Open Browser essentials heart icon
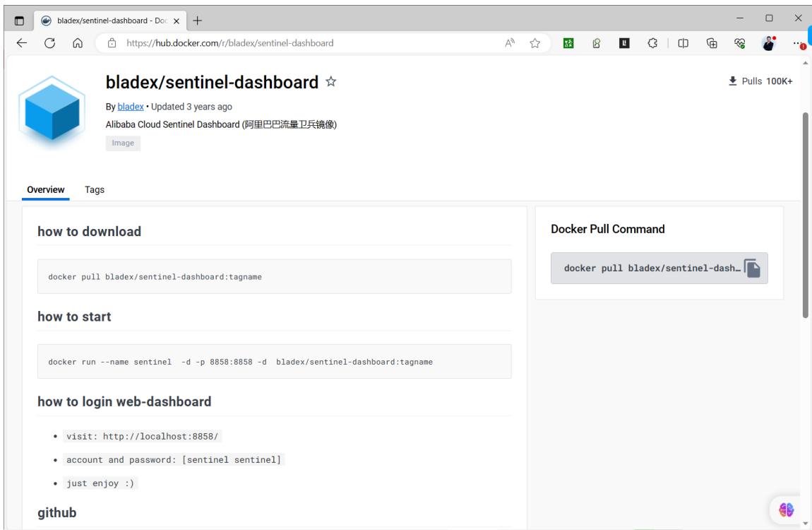Viewport: 812px width, 530px height. [740, 43]
